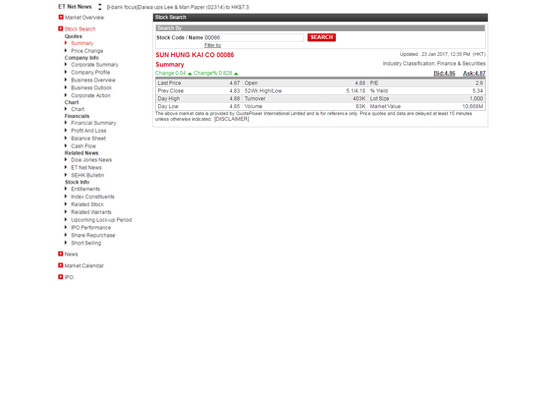Open the Market Calendar section icon

pyautogui.click(x=61, y=265)
